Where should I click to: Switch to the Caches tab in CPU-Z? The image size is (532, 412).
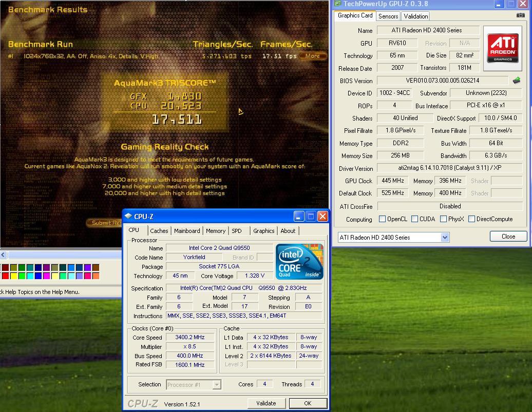point(159,231)
